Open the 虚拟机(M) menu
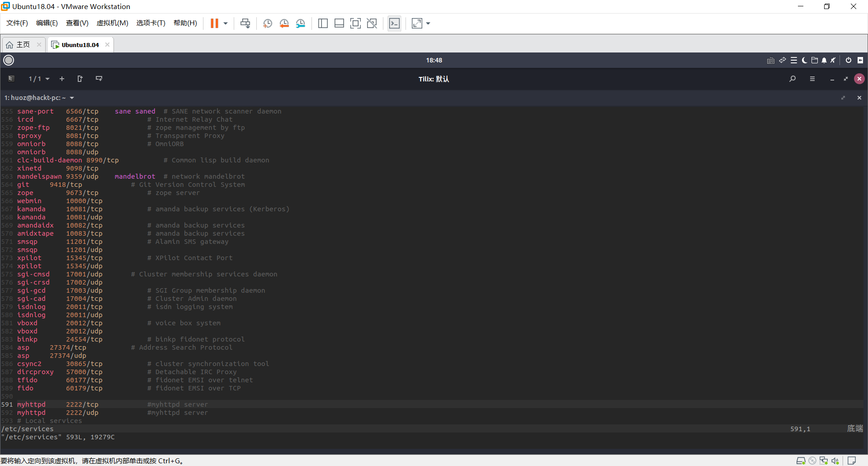Screen dimensions: 868x466 pos(113,23)
